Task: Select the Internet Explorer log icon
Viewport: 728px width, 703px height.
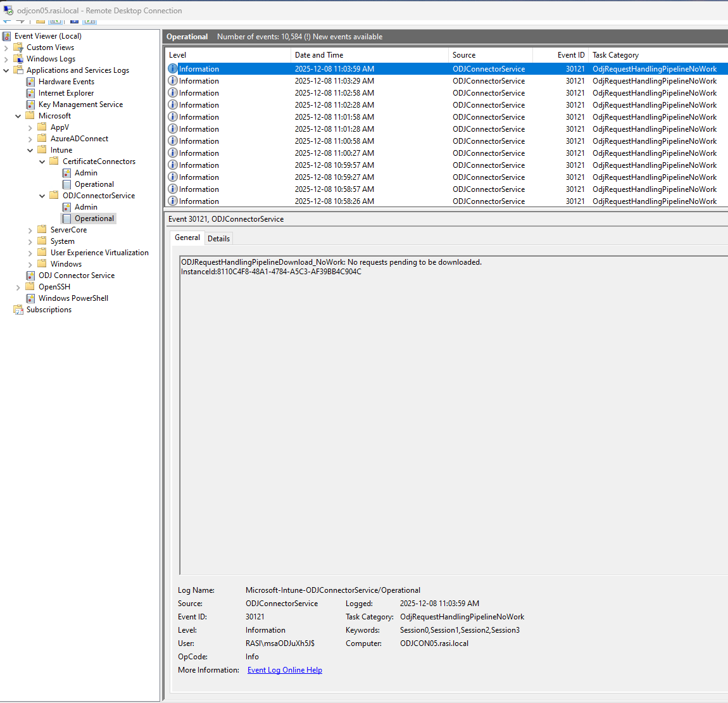Action: pos(30,93)
